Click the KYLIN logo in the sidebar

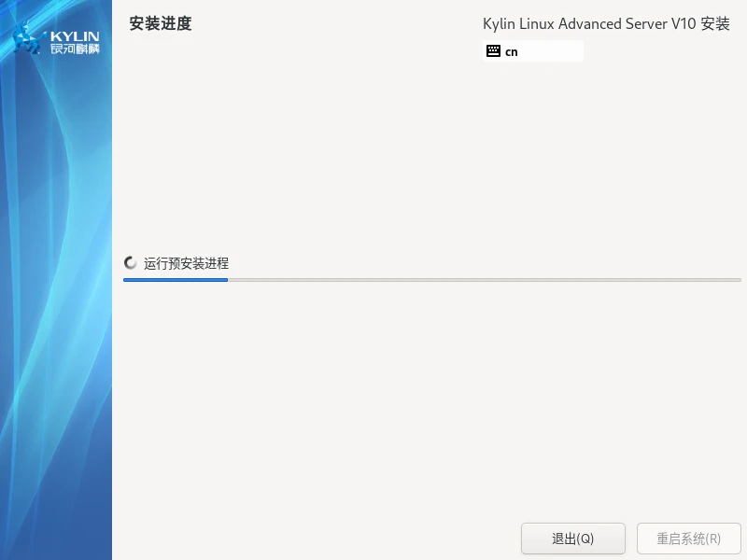(x=56, y=38)
